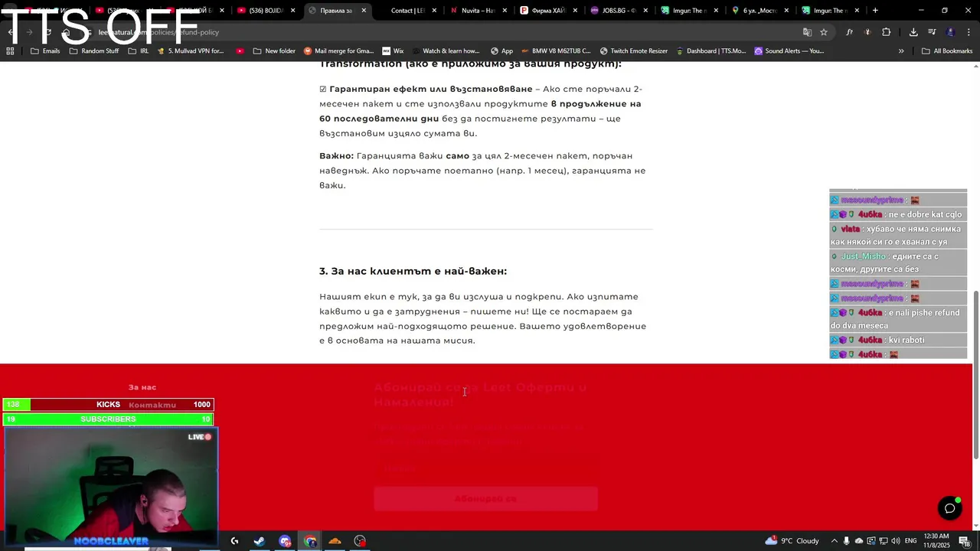Expand the hidden bookmarks overflow chevron
This screenshot has height=551, width=980.
click(901, 51)
